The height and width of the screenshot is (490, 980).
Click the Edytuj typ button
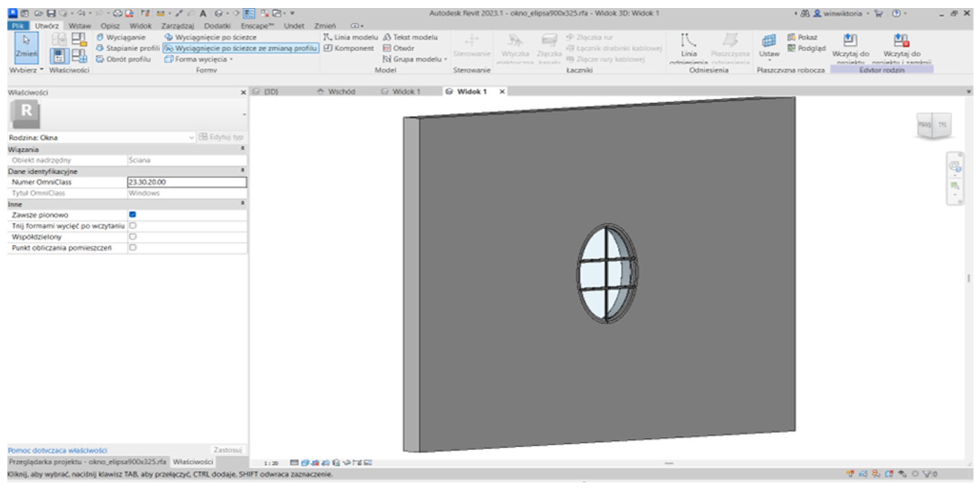coord(221,137)
